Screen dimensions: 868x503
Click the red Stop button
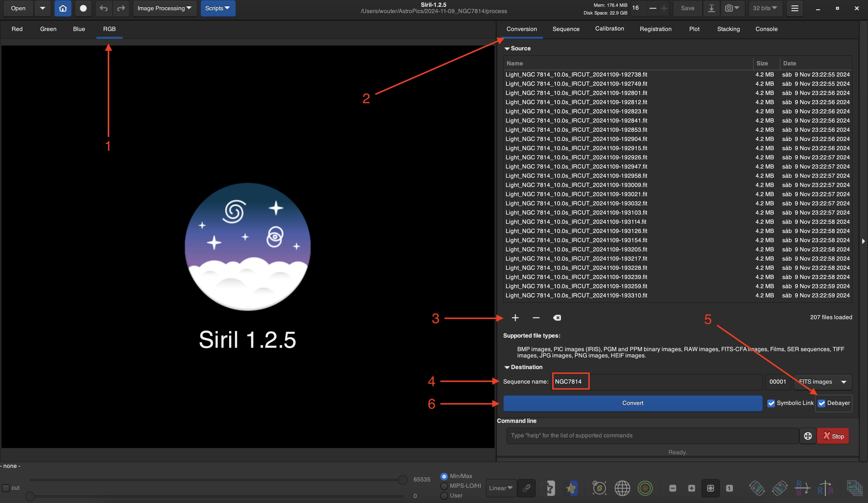point(833,436)
